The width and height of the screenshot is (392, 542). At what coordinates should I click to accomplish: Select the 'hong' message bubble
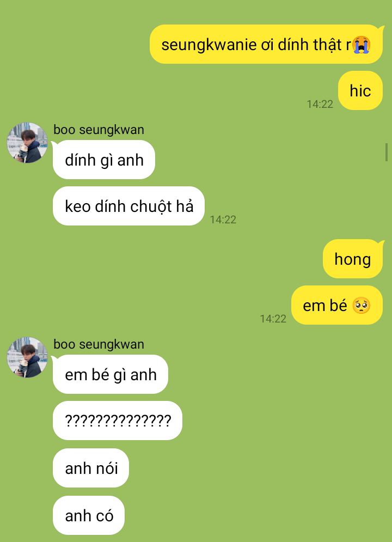coord(353,259)
